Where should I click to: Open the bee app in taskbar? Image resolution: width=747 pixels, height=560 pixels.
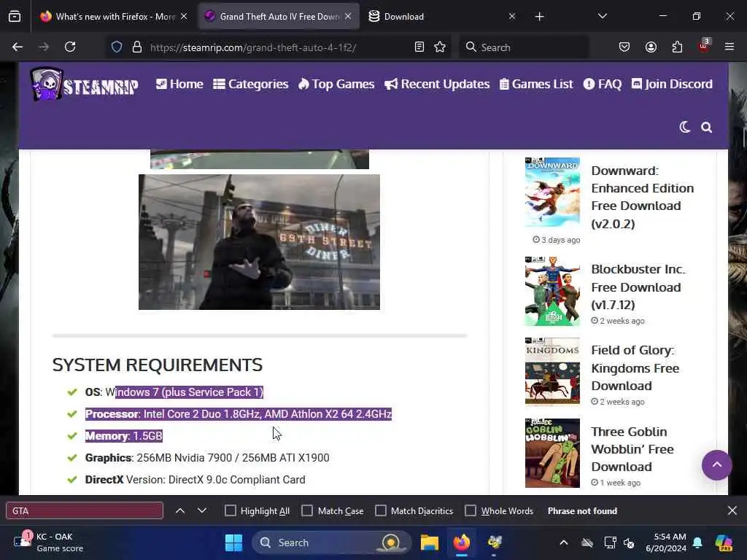495,542
